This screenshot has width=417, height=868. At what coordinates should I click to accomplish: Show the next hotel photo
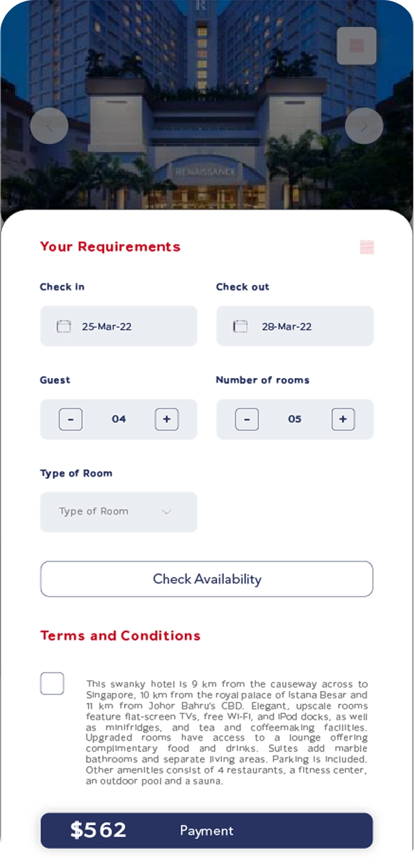(x=364, y=125)
